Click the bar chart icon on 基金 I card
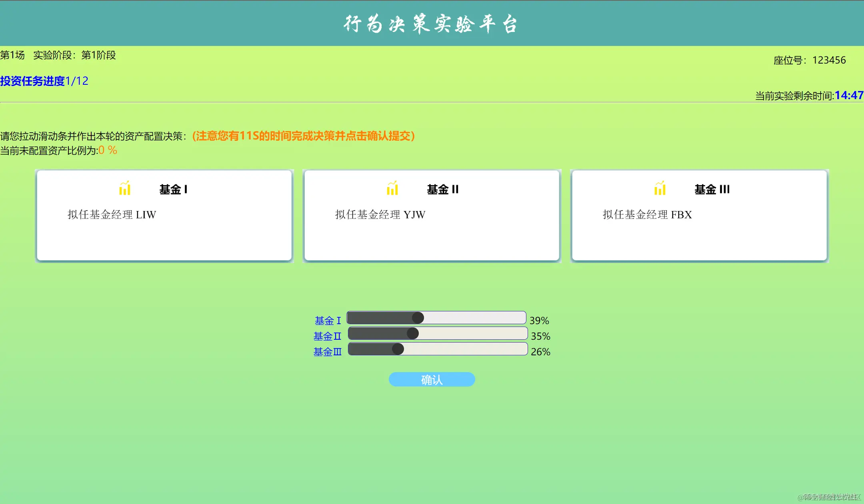 click(124, 188)
